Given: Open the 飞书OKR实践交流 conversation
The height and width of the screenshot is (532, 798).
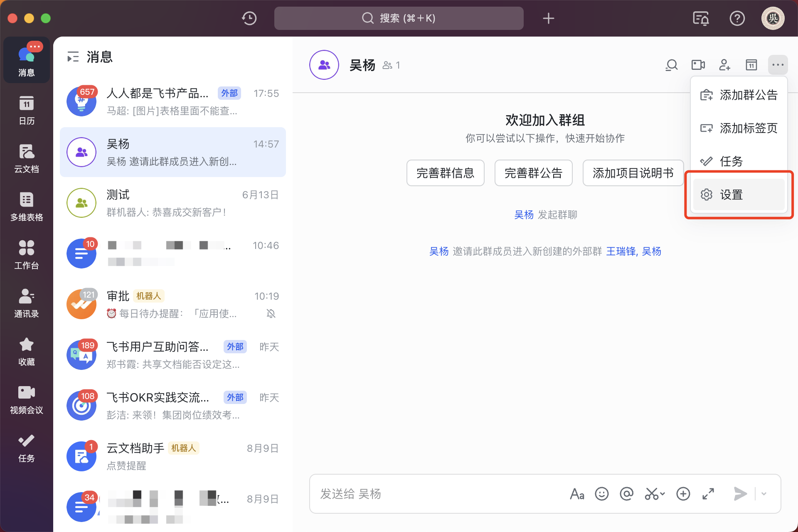Looking at the screenshot, I should [x=173, y=406].
